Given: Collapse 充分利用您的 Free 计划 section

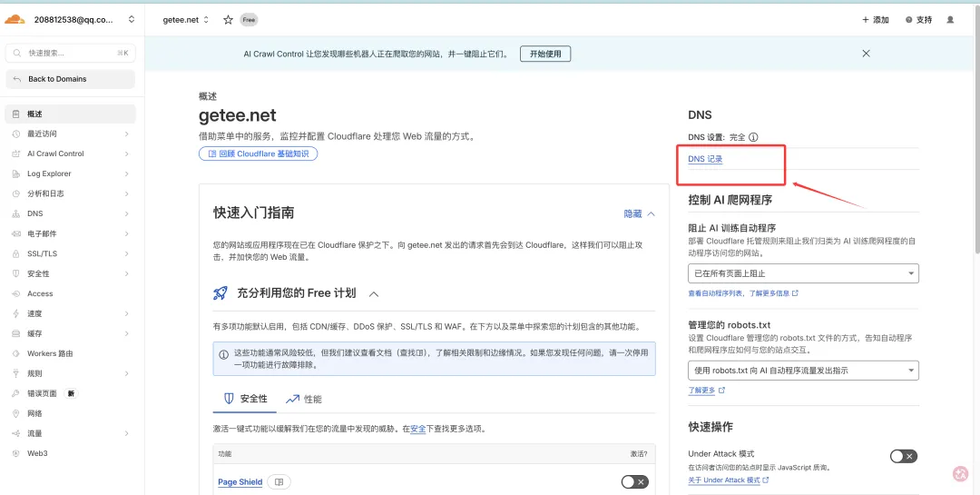Looking at the screenshot, I should (374, 292).
